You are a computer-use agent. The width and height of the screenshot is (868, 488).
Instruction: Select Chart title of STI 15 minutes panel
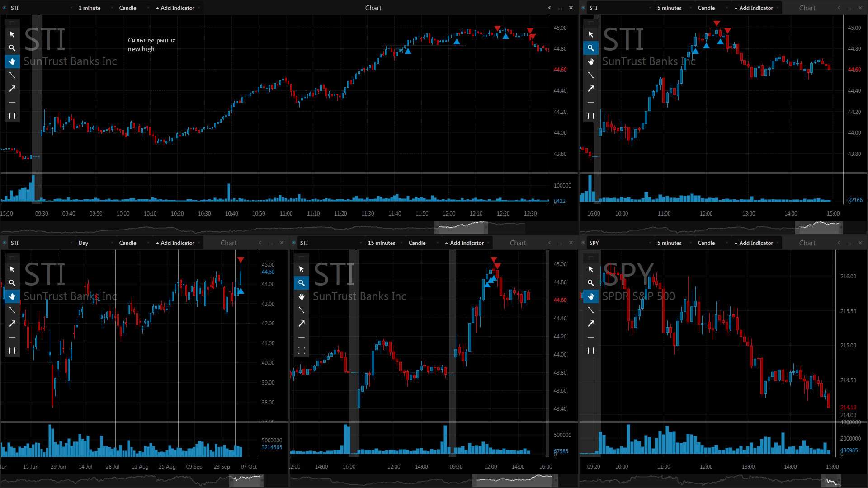point(518,243)
